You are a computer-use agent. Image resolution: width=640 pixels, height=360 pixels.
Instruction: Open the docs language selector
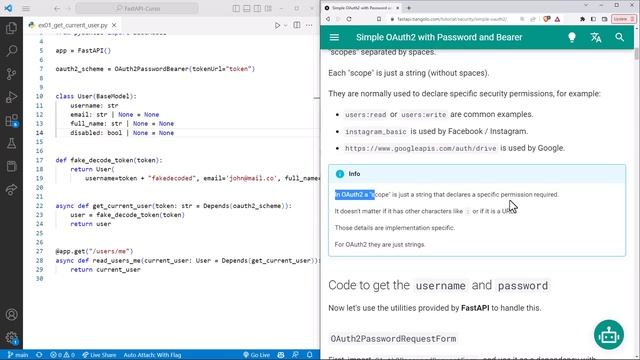596,38
